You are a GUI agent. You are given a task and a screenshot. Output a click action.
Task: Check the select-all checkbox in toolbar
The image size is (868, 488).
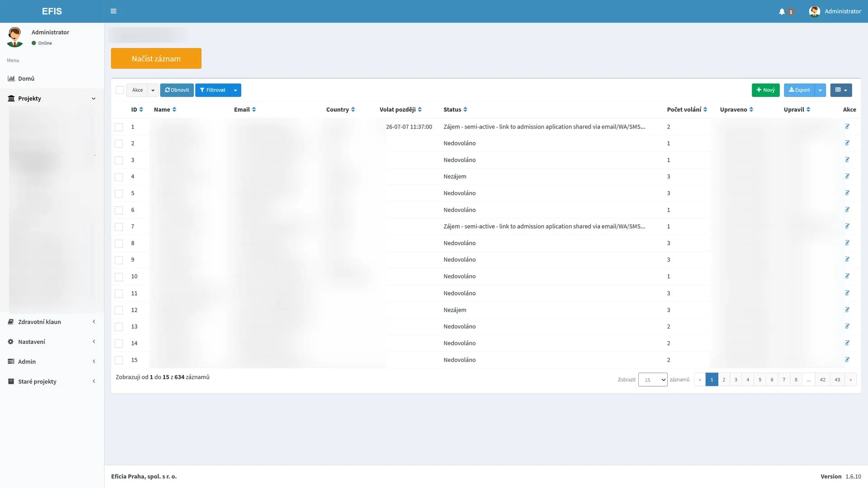(120, 90)
